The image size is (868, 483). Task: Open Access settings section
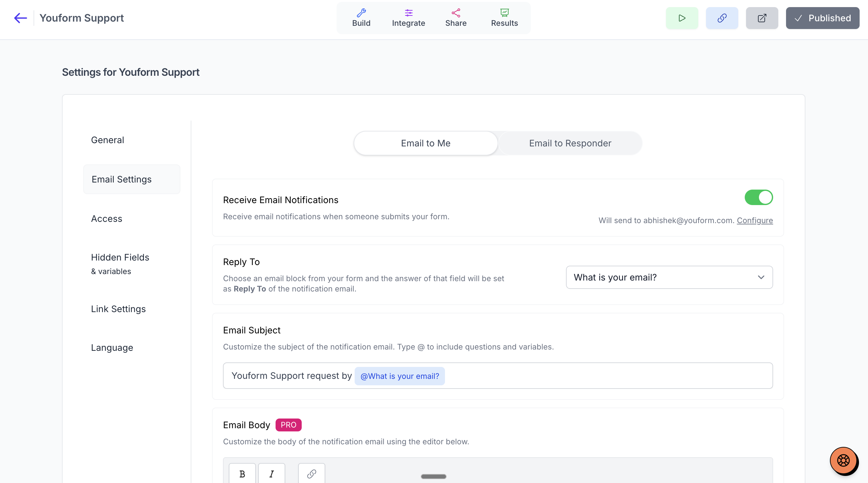click(106, 219)
